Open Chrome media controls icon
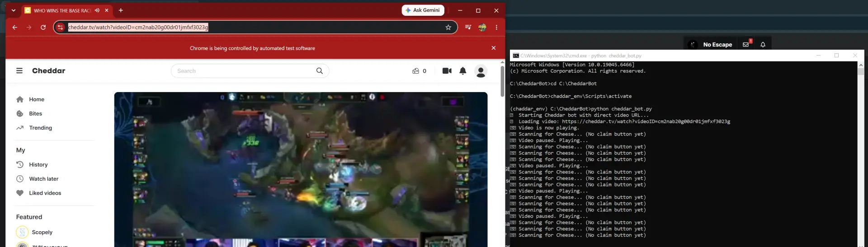Image resolution: width=868 pixels, height=247 pixels. (x=468, y=28)
